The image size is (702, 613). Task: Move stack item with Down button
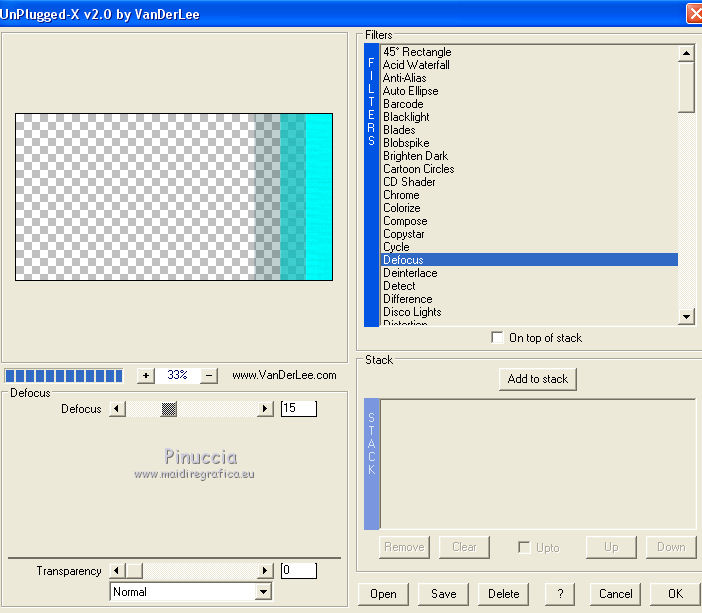click(671, 547)
